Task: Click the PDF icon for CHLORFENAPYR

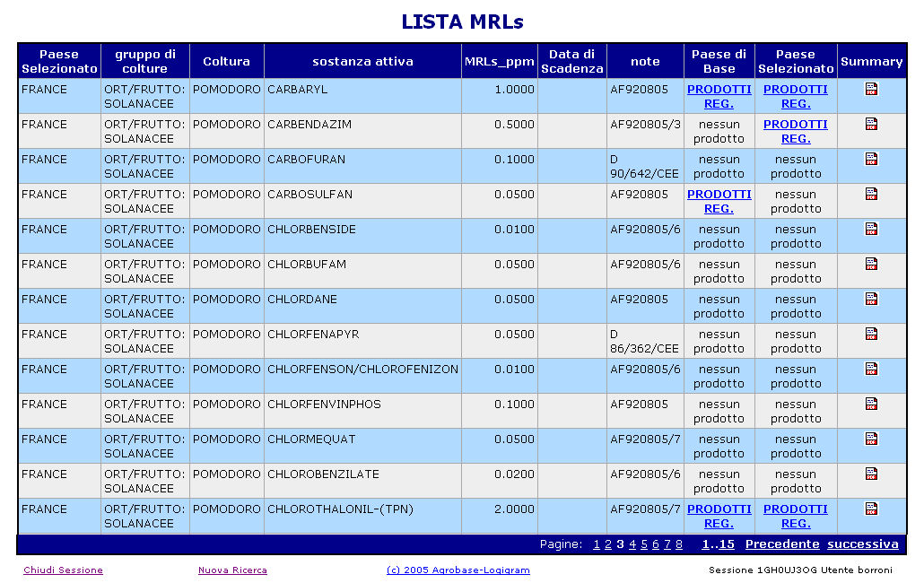Action: [871, 334]
